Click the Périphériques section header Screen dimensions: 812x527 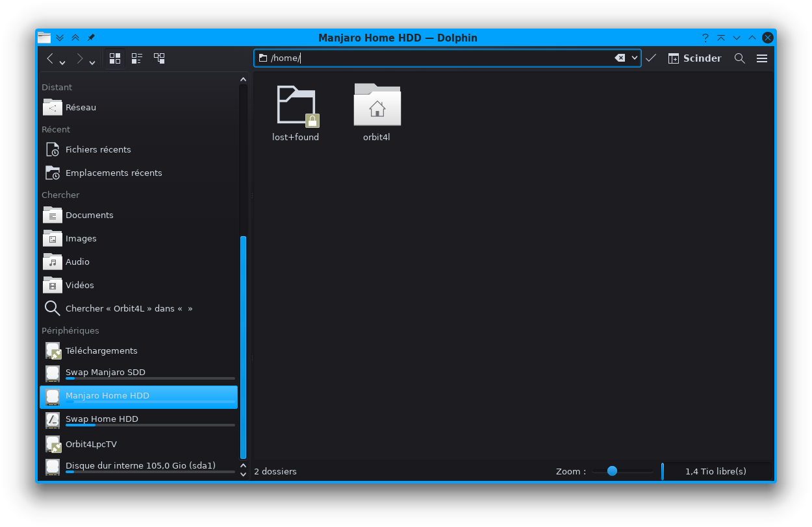pyautogui.click(x=70, y=330)
